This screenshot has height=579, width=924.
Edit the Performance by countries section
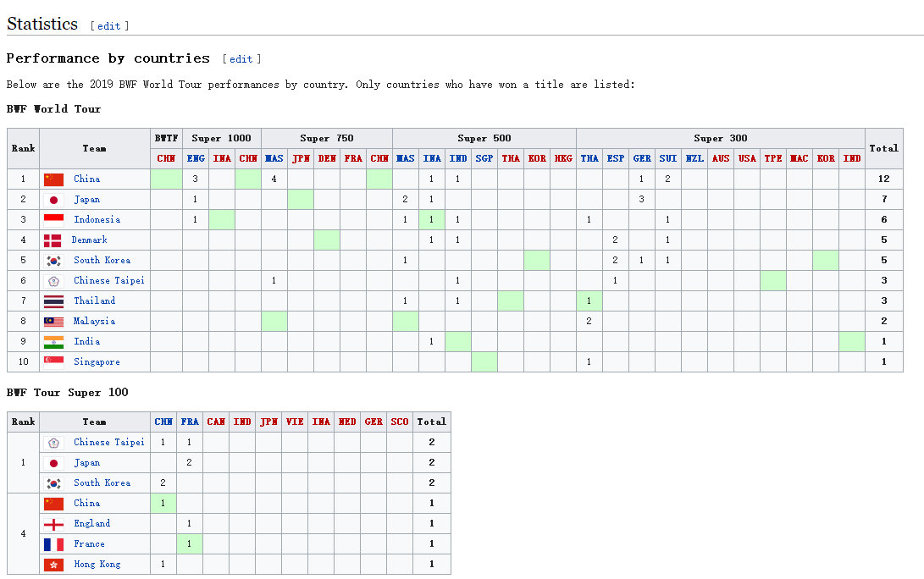pyautogui.click(x=241, y=59)
